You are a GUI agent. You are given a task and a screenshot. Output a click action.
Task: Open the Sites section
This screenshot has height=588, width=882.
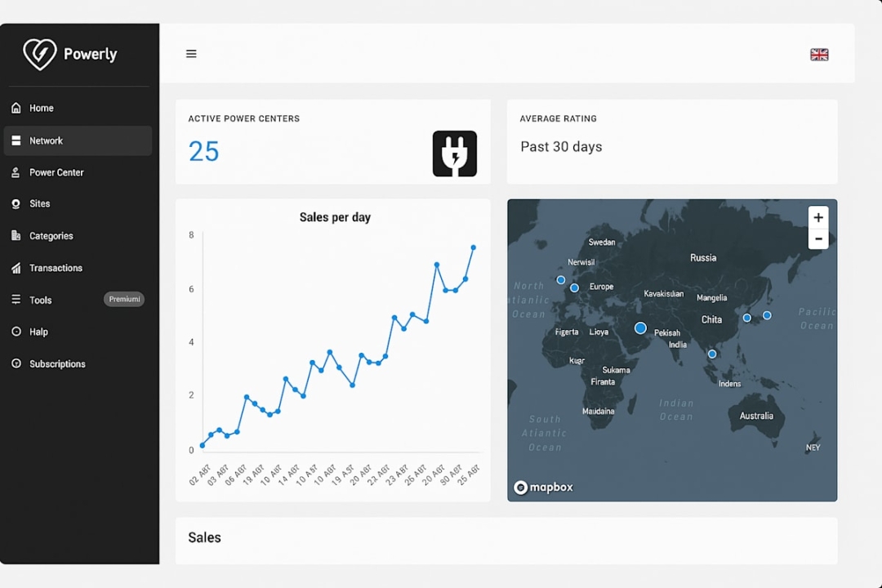(x=78, y=203)
